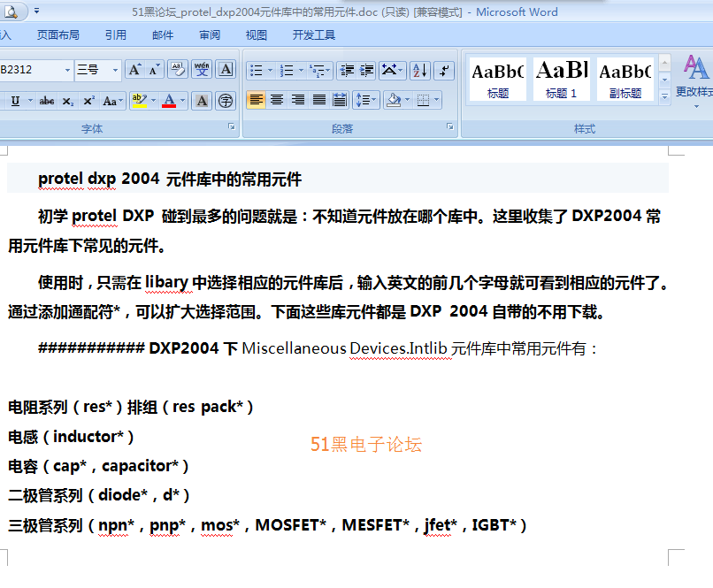Open the underline style dropdown arrow
713x588 pixels.
point(30,101)
